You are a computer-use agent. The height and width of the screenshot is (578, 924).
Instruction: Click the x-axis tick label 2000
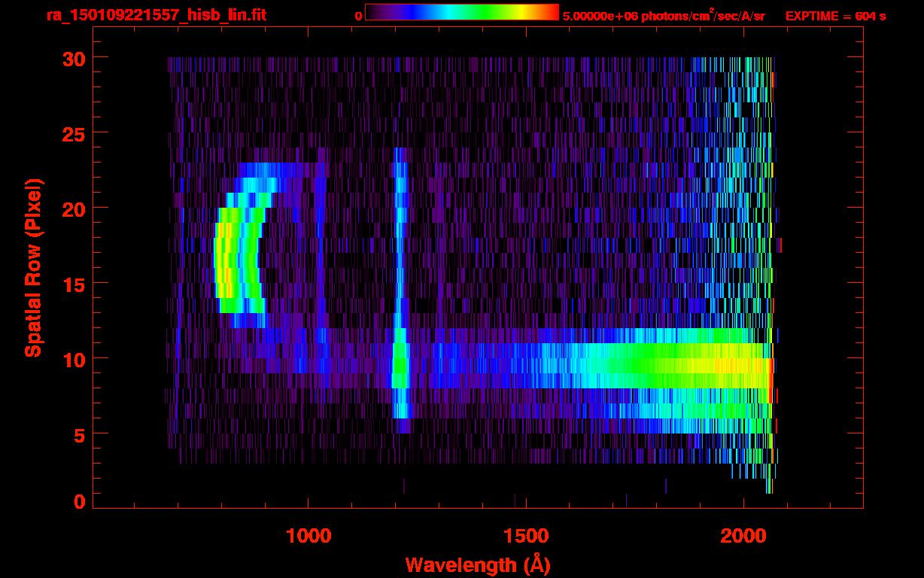tap(743, 536)
